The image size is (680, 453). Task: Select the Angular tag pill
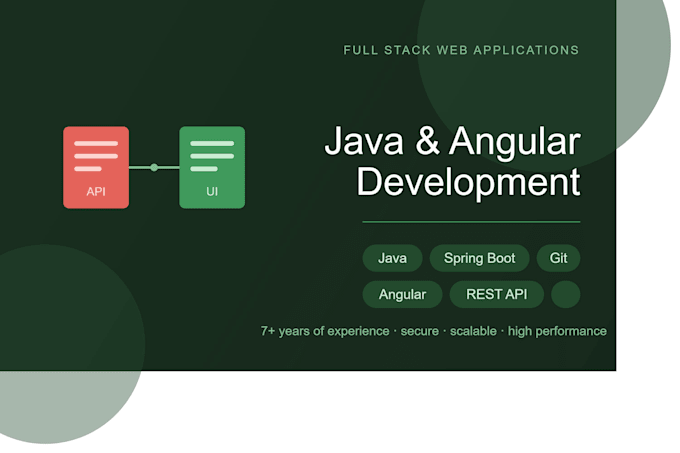(x=402, y=294)
